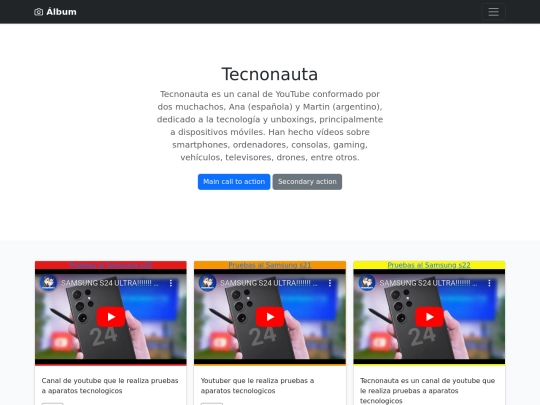Open three-dot menu on third video
The width and height of the screenshot is (540, 405).
489,283
